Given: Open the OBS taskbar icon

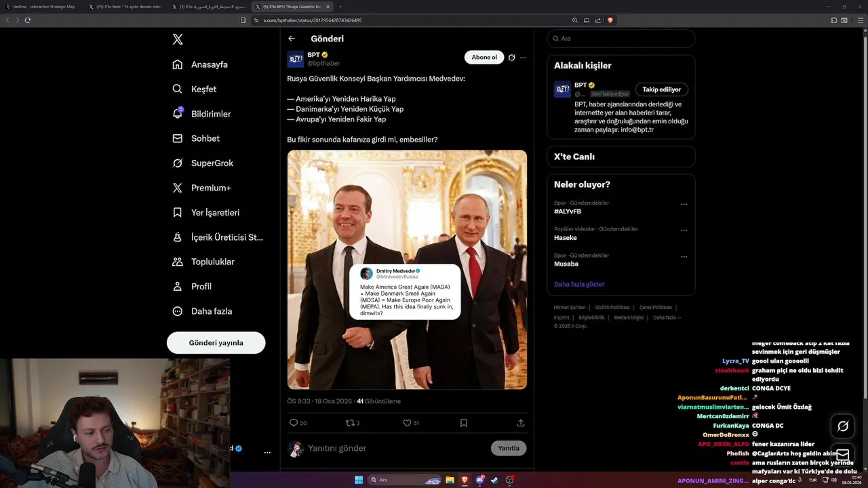Looking at the screenshot, I should click(509, 480).
